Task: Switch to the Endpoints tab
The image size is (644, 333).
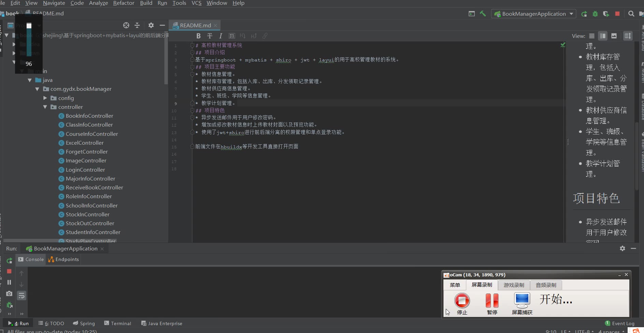Action: 64,259
